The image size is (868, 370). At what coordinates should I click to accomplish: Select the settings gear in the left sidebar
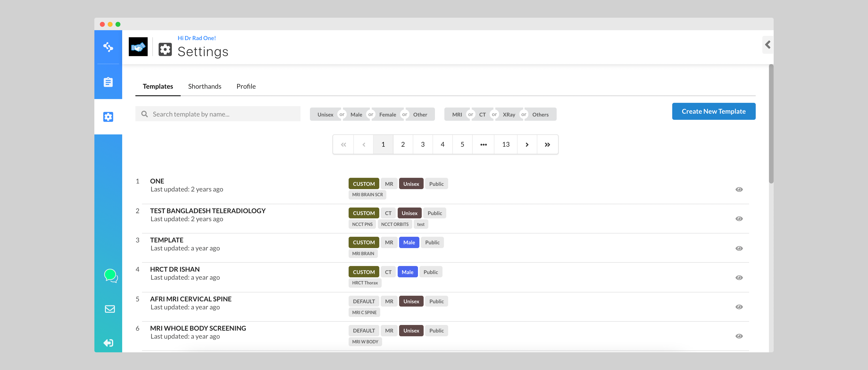pyautogui.click(x=108, y=116)
